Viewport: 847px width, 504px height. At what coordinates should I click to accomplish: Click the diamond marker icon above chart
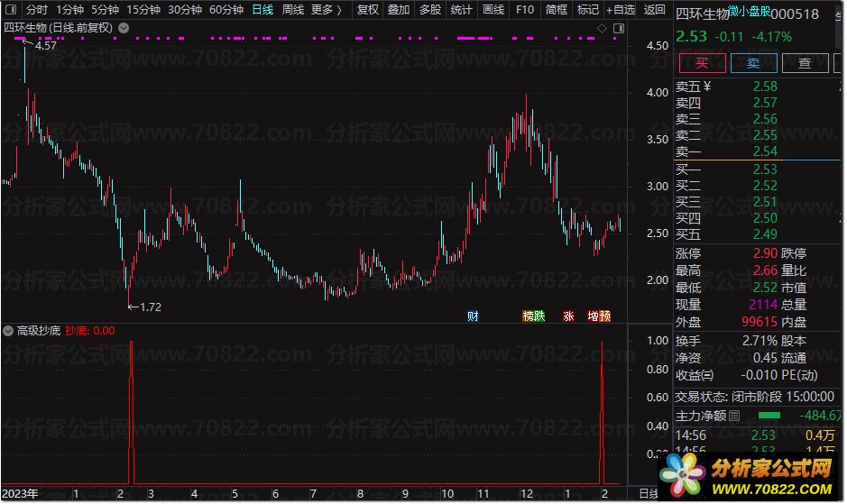pyautogui.click(x=602, y=29)
